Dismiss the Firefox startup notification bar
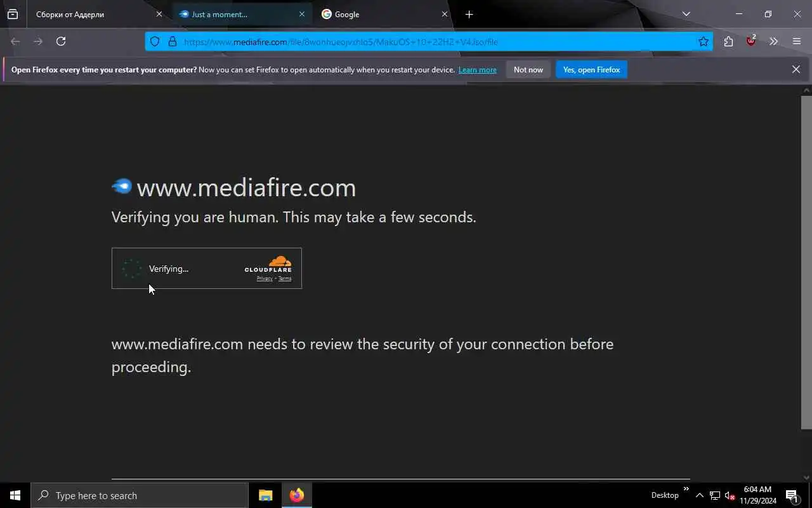Viewport: 812px width, 508px height. (796, 69)
